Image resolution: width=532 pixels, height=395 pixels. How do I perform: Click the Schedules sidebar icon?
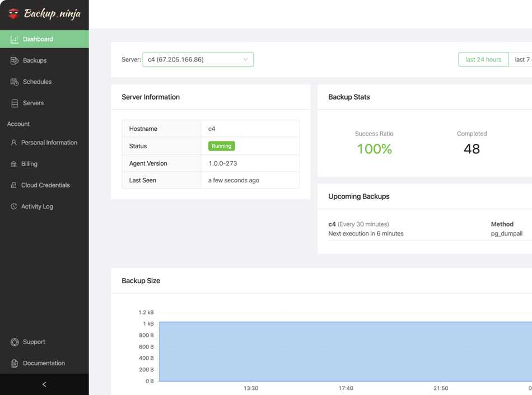(x=15, y=82)
